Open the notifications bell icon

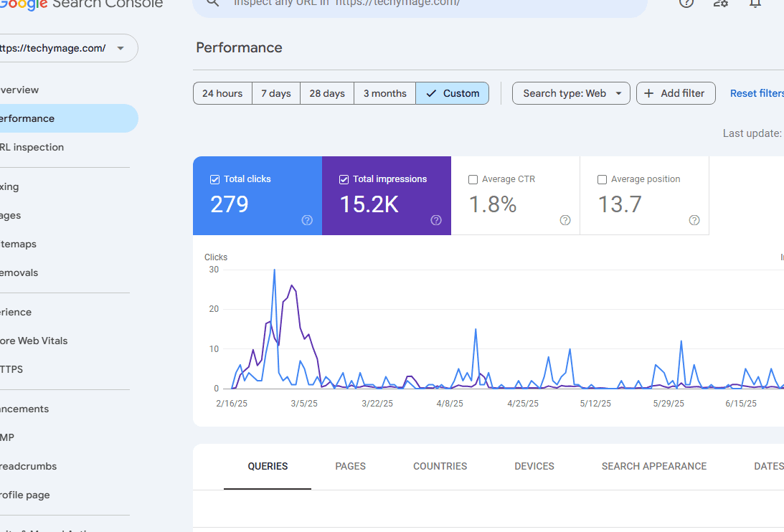pos(755,3)
